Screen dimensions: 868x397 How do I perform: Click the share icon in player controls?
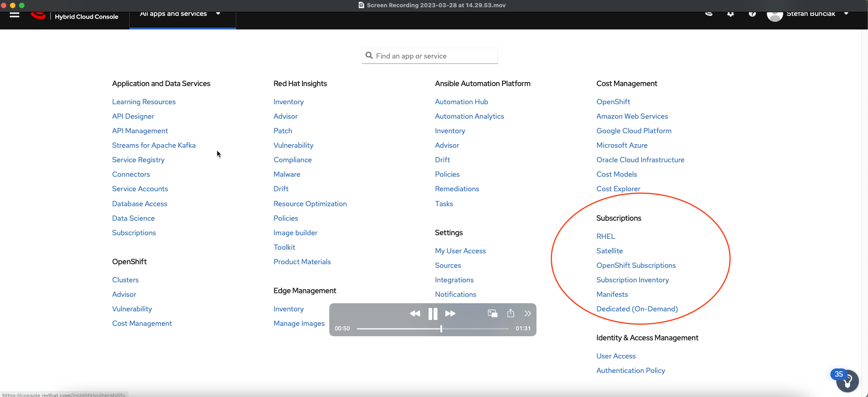tap(511, 313)
